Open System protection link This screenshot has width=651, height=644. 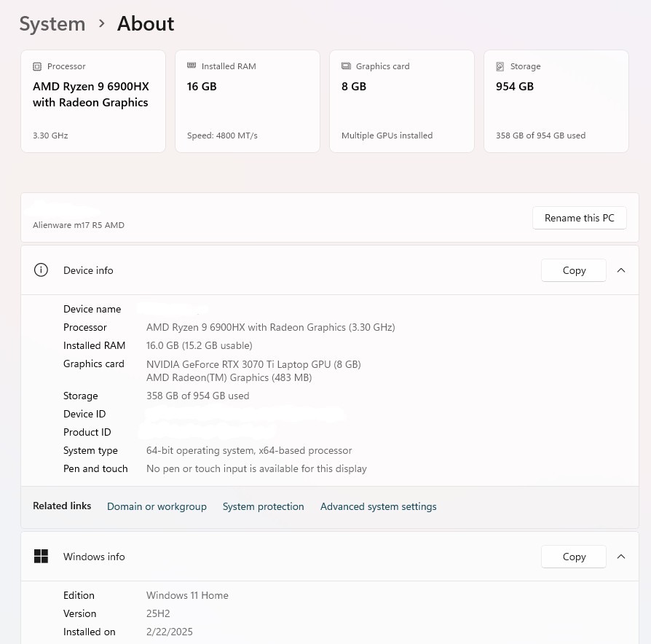click(263, 506)
